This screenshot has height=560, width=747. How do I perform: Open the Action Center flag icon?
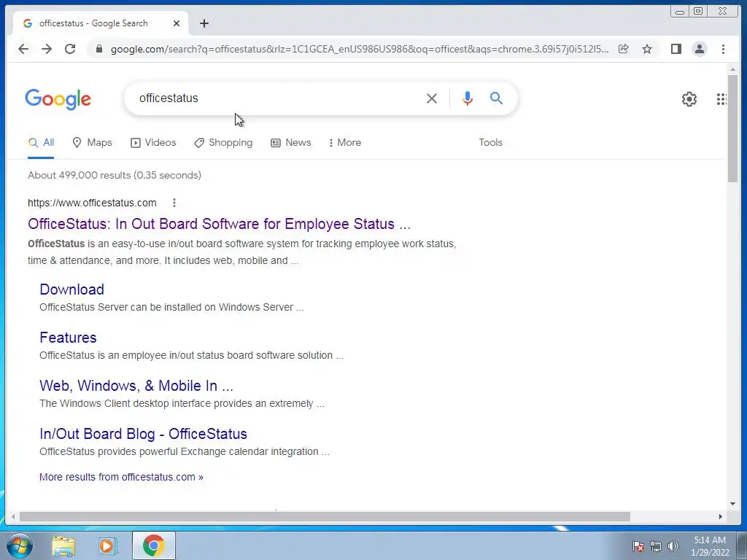638,546
